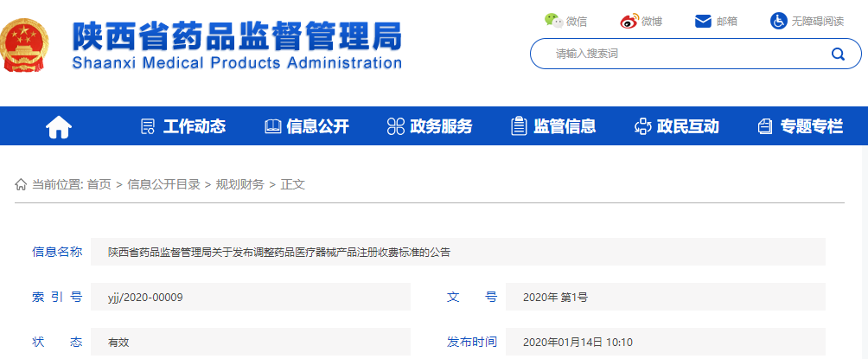Open the 信息公开 menu

point(307,126)
